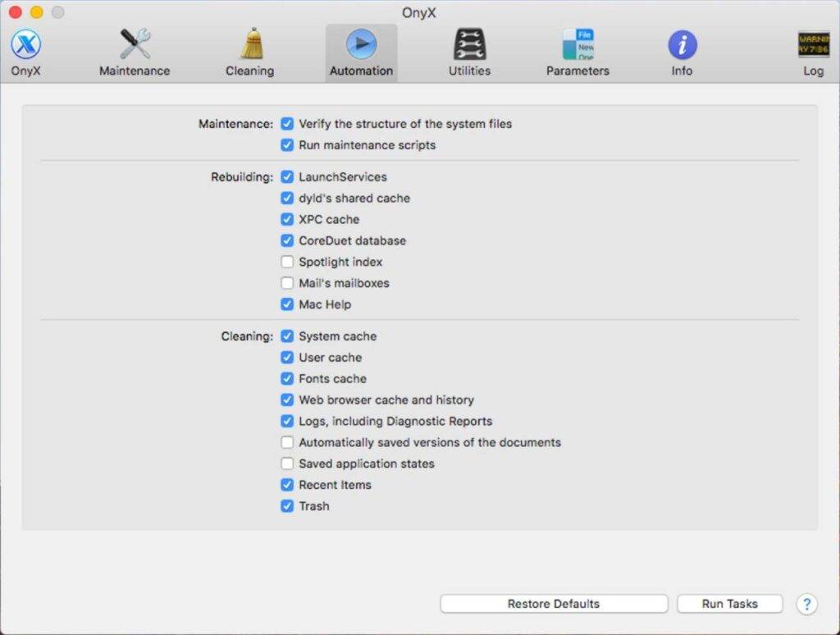This screenshot has width=840, height=635.
Task: Uncheck Logs, including Diagnostic Reports
Action: [287, 421]
